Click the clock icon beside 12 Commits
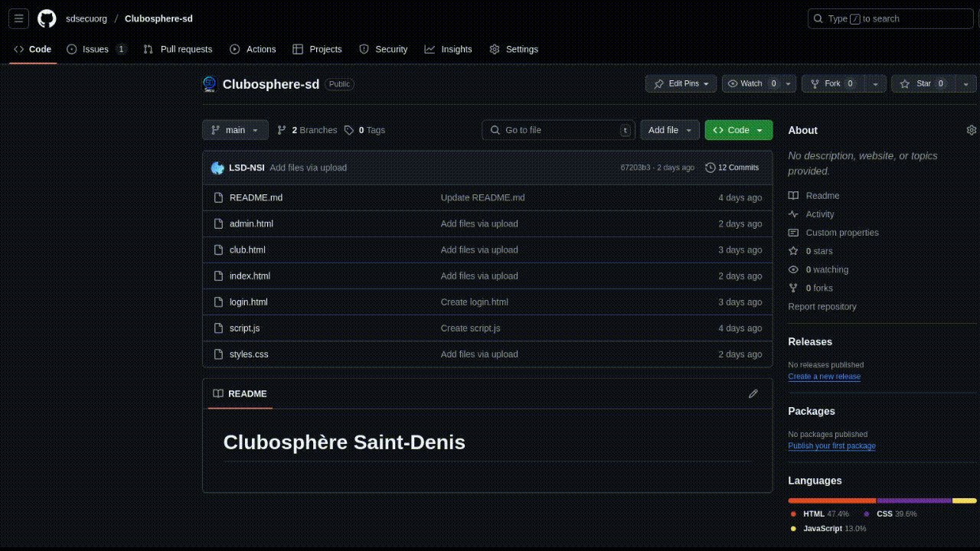This screenshot has width=980, height=551. (710, 168)
